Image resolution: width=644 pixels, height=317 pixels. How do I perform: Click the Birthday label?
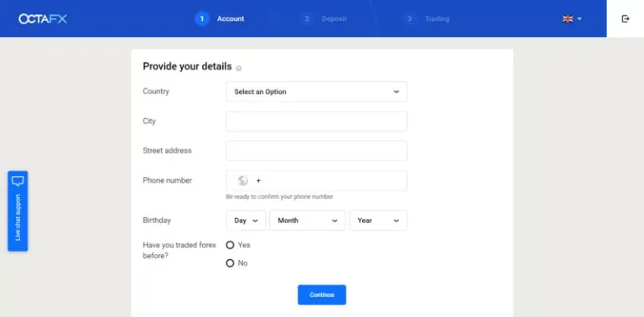point(157,221)
